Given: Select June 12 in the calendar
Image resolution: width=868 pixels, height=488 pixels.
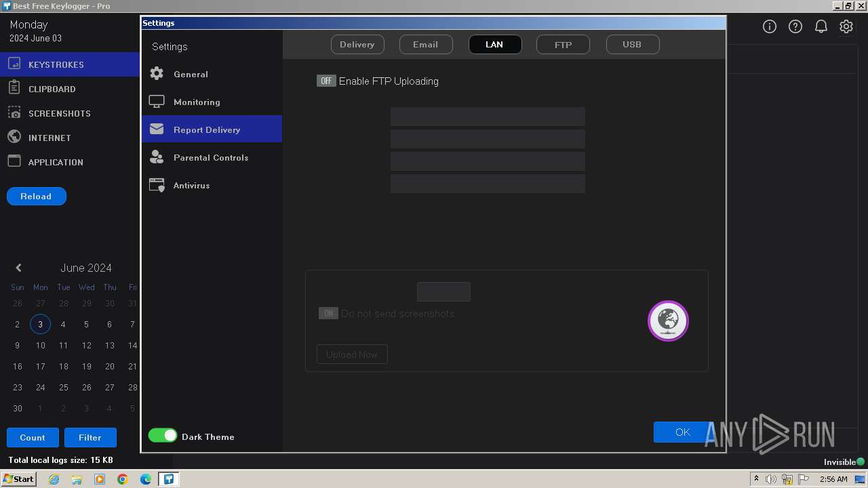Looking at the screenshot, I should tap(86, 346).
